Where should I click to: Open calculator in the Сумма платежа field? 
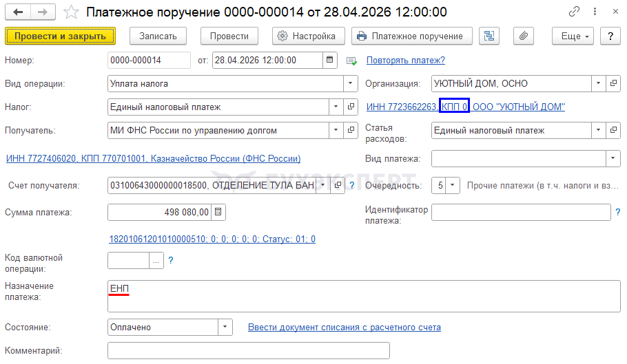pos(218,212)
